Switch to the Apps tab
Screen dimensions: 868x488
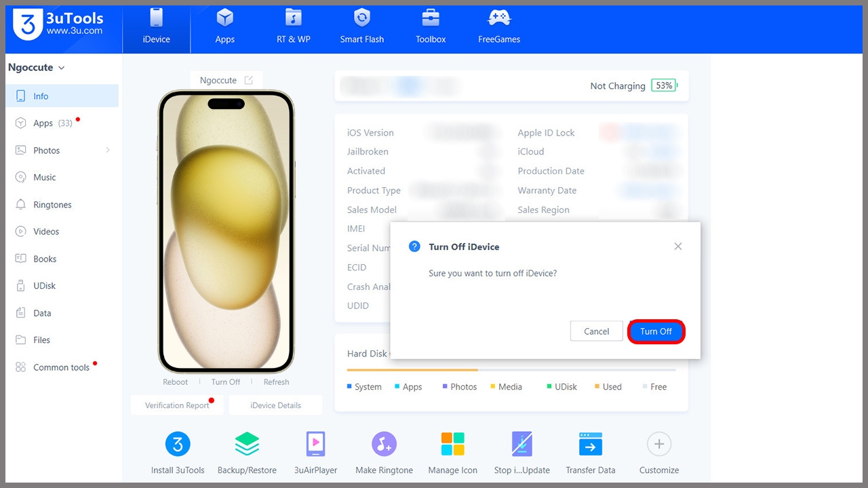[x=224, y=27]
